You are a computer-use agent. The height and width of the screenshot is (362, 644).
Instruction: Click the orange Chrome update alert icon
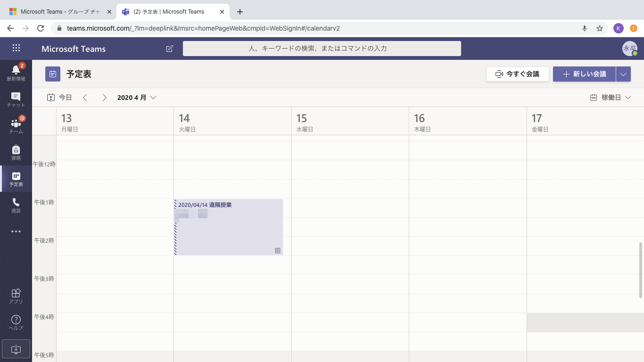click(634, 28)
